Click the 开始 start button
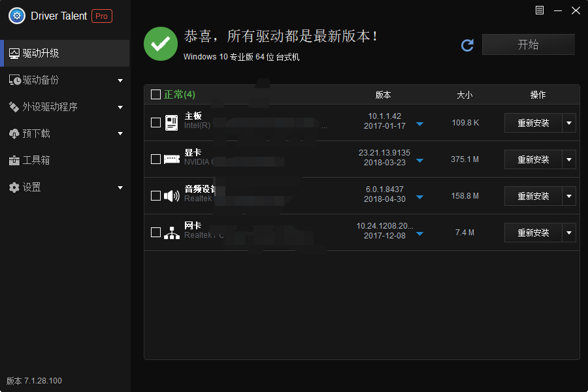Screen dimensions: 588x392 point(528,44)
